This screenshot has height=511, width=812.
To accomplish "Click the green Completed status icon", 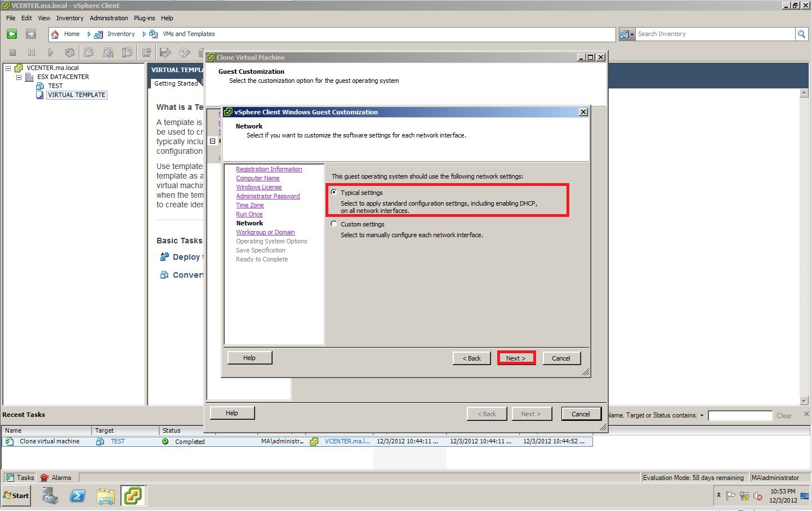I will click(x=166, y=442).
